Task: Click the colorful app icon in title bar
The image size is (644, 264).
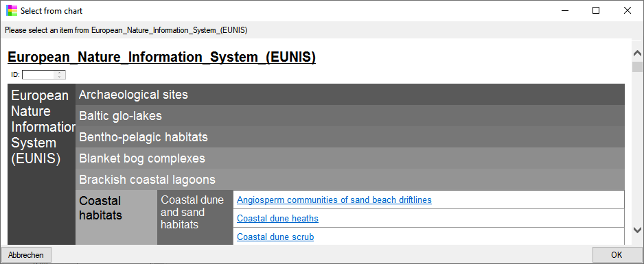Action: coord(12,11)
